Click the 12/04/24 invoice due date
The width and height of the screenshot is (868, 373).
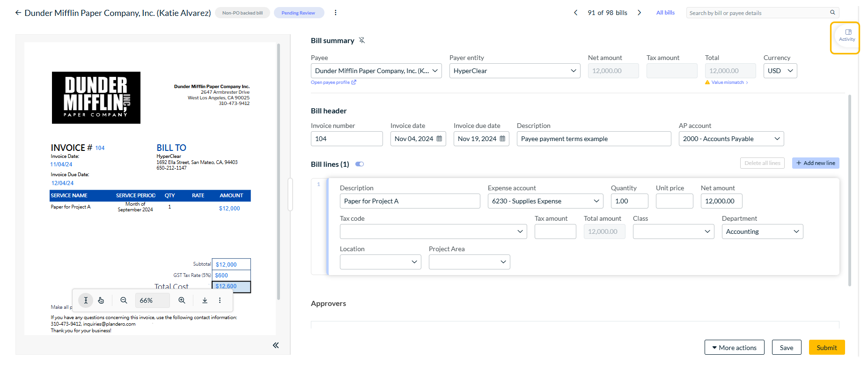pos(62,183)
